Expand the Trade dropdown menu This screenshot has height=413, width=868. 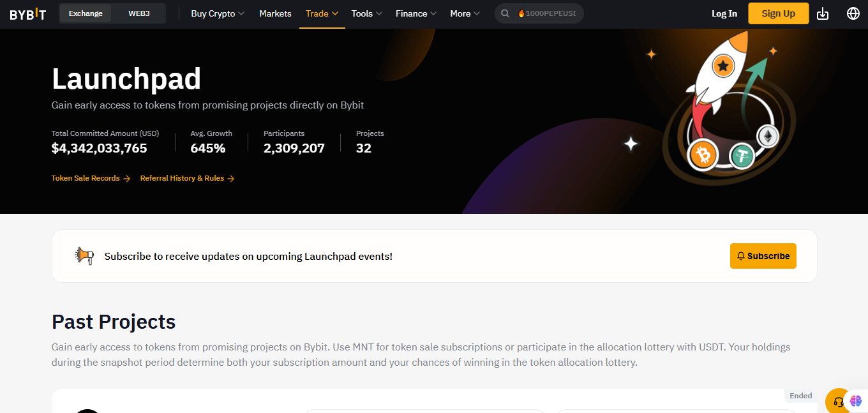pos(322,13)
